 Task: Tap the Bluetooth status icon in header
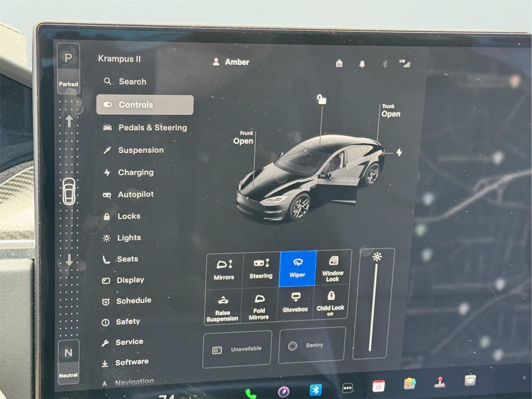click(385, 64)
